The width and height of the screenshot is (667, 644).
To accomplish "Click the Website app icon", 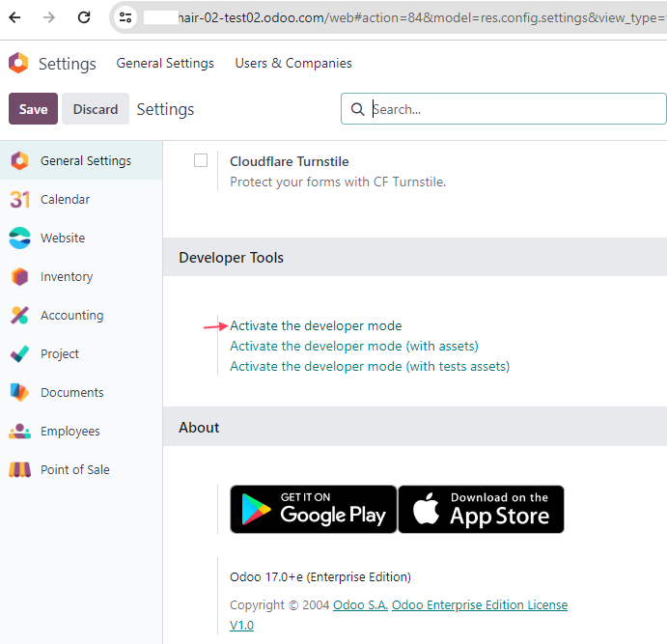I will click(x=19, y=238).
